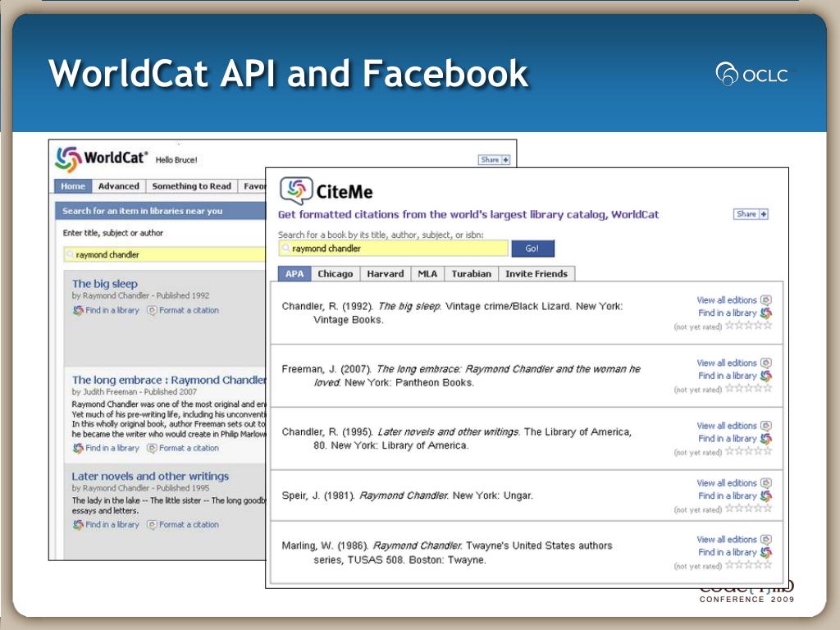Click Share button in the CiteMe window
The height and width of the screenshot is (630, 840).
coord(751,214)
